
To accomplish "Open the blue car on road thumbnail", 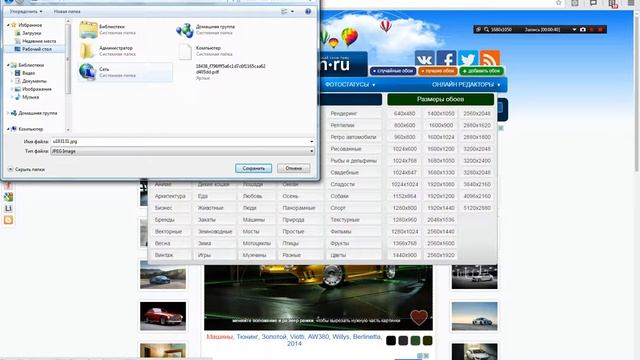I will [163, 276].
